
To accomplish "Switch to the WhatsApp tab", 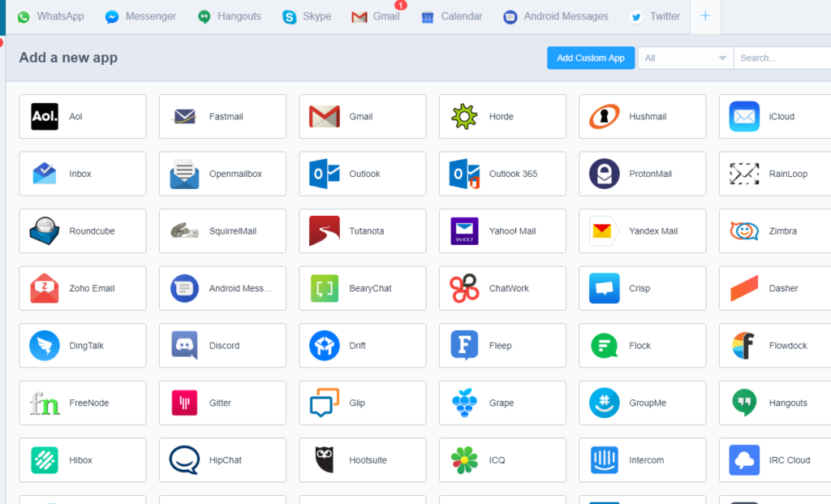I will tap(50, 16).
